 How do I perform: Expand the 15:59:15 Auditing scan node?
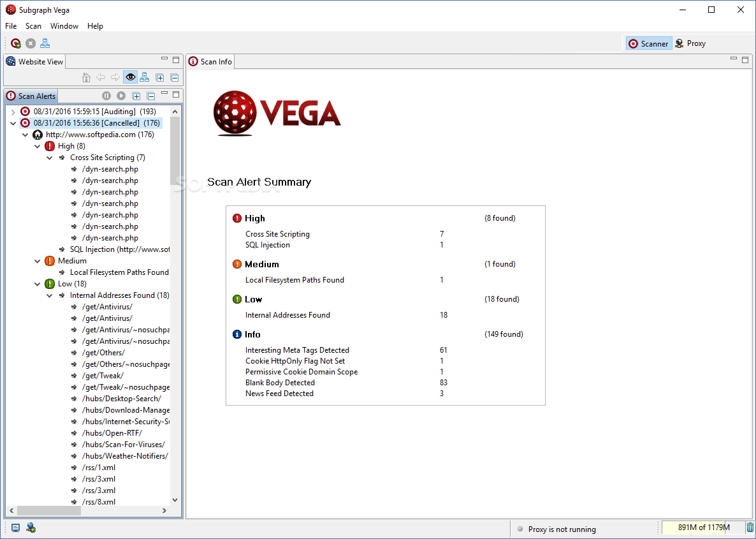point(13,112)
